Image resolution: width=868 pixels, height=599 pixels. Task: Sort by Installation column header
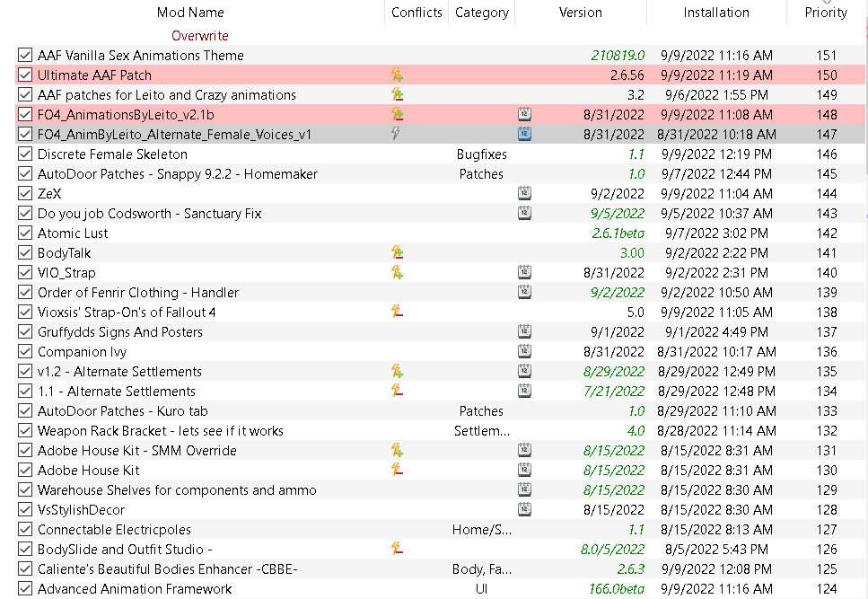716,13
